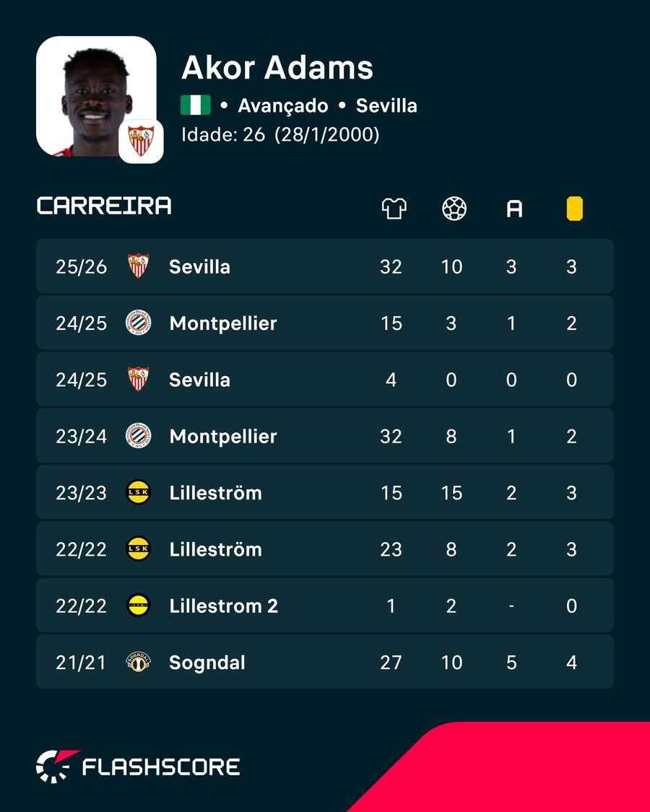Click the Nigeria flag icon

pyautogui.click(x=196, y=105)
